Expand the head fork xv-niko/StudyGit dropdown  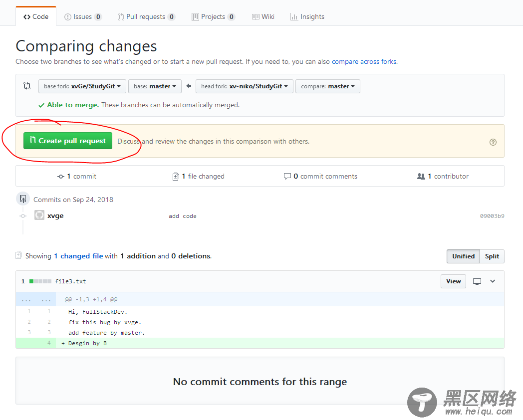pos(244,86)
